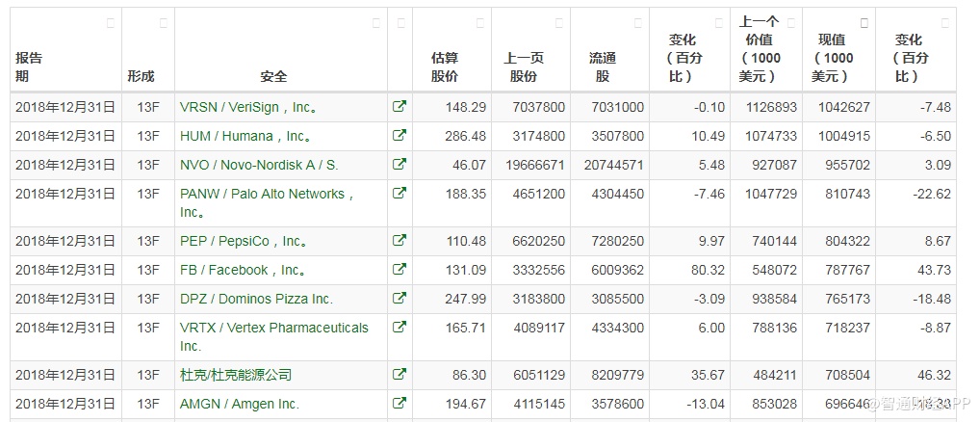
Task: Click sort icon above 现值 header
Action: (x=864, y=22)
